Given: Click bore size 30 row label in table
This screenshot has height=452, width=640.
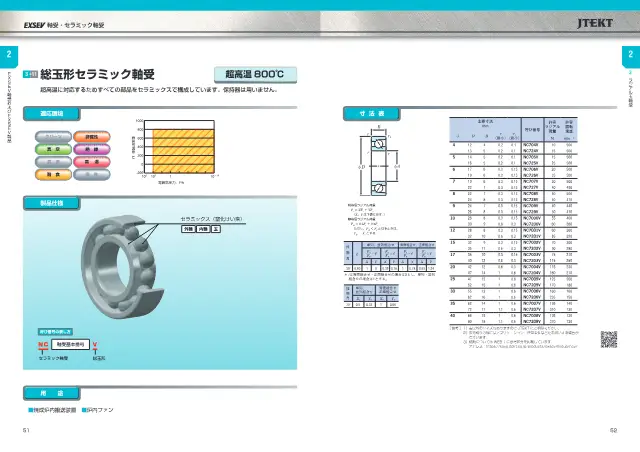Looking at the screenshot, I should 452,291.
